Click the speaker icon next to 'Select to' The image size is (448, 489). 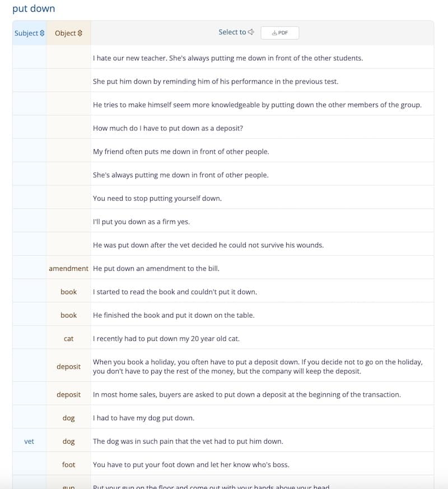tap(251, 32)
